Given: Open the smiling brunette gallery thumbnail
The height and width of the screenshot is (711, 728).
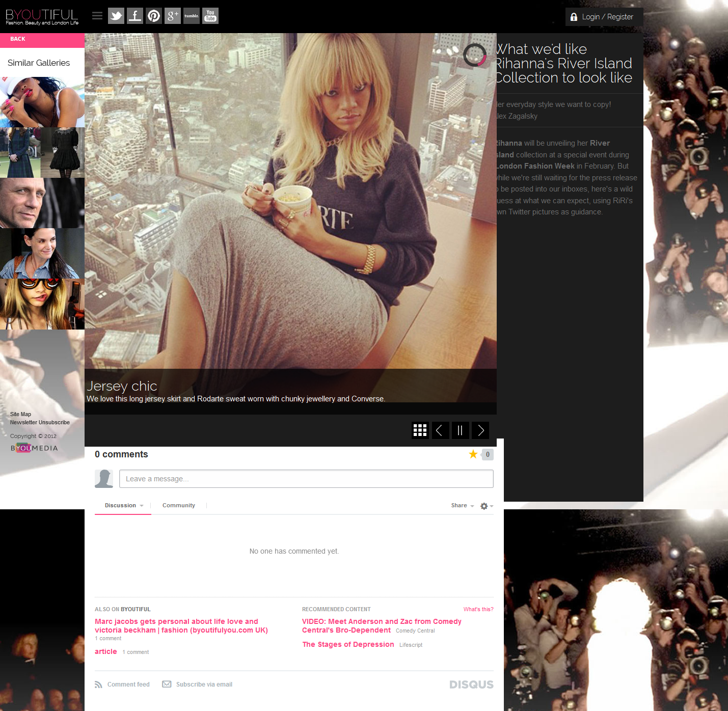Looking at the screenshot, I should [x=42, y=253].
